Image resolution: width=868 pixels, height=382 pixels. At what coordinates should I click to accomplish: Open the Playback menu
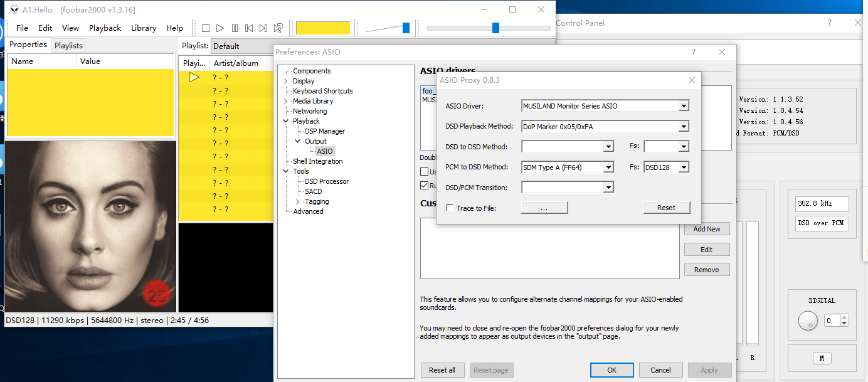coord(105,28)
